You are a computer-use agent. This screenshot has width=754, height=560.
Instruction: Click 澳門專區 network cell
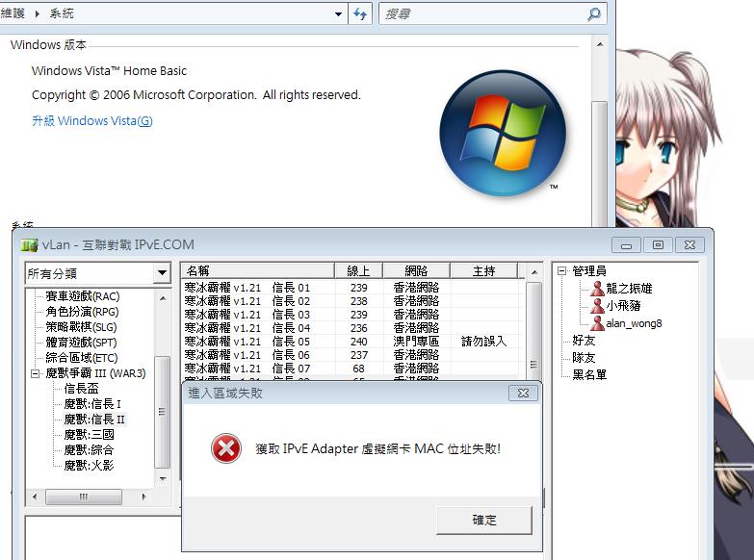tap(416, 342)
